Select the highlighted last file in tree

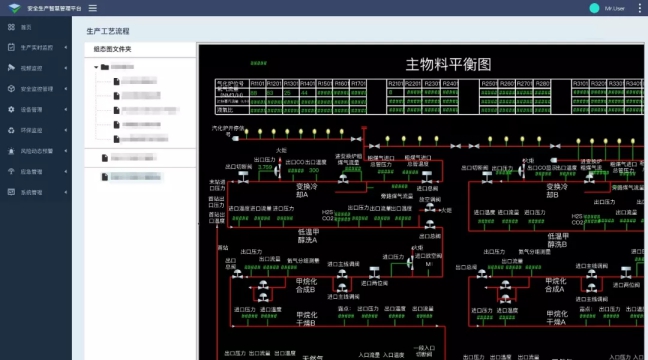click(x=131, y=177)
